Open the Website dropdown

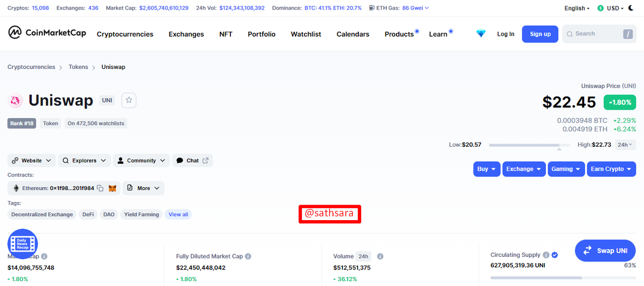pyautogui.click(x=32, y=160)
